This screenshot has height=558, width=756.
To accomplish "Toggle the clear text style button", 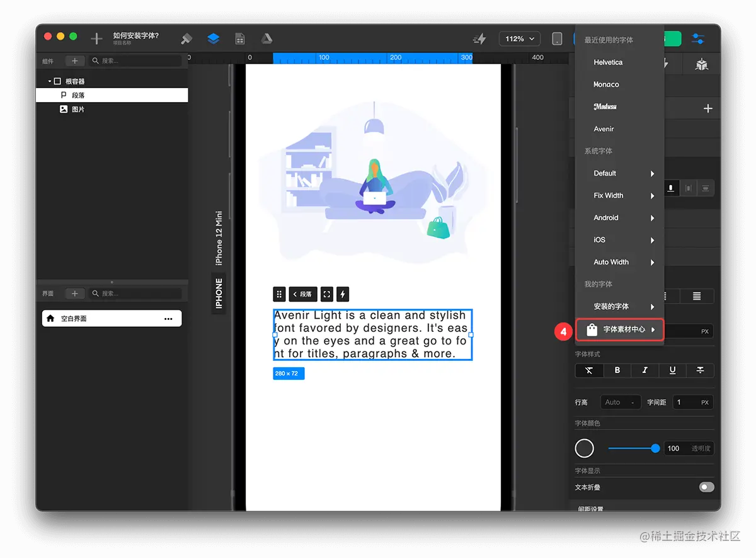I will pos(589,370).
